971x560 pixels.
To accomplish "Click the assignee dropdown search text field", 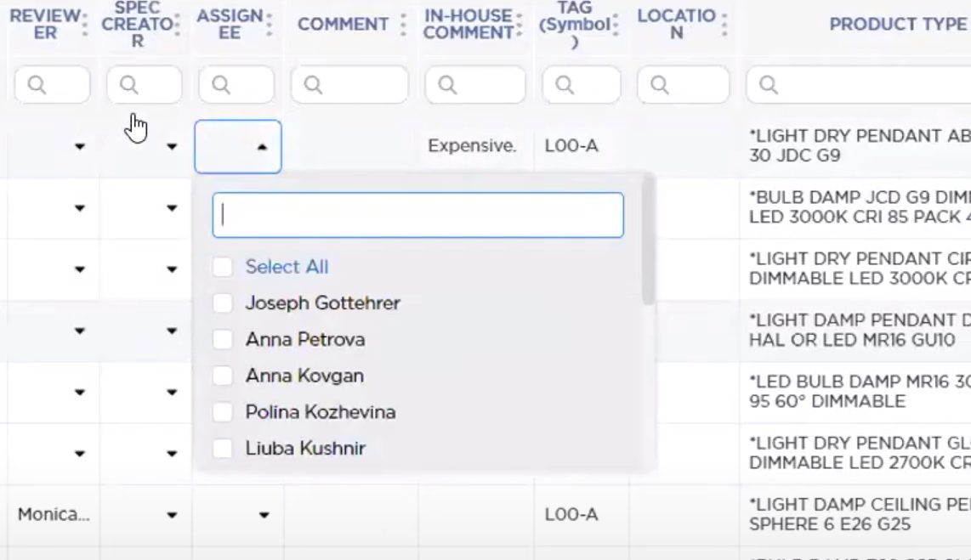I will [x=417, y=215].
